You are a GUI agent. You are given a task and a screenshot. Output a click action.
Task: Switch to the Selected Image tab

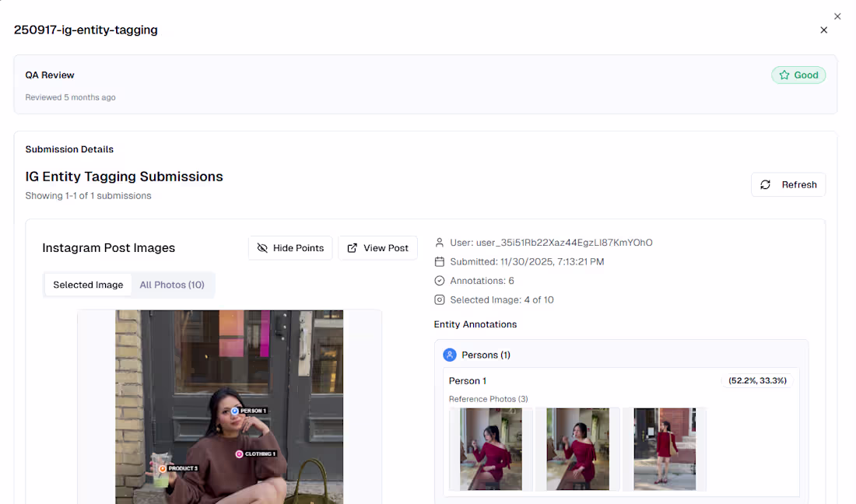pyautogui.click(x=88, y=285)
